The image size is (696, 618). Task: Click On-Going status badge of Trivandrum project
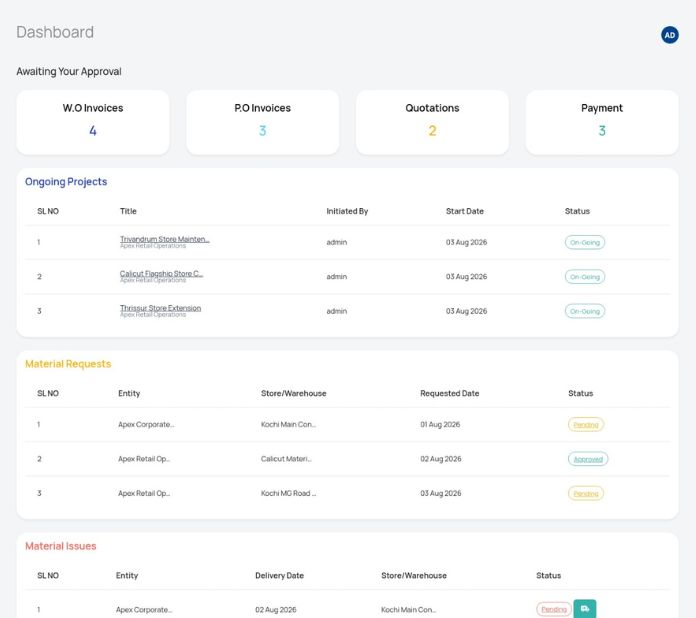(x=585, y=242)
